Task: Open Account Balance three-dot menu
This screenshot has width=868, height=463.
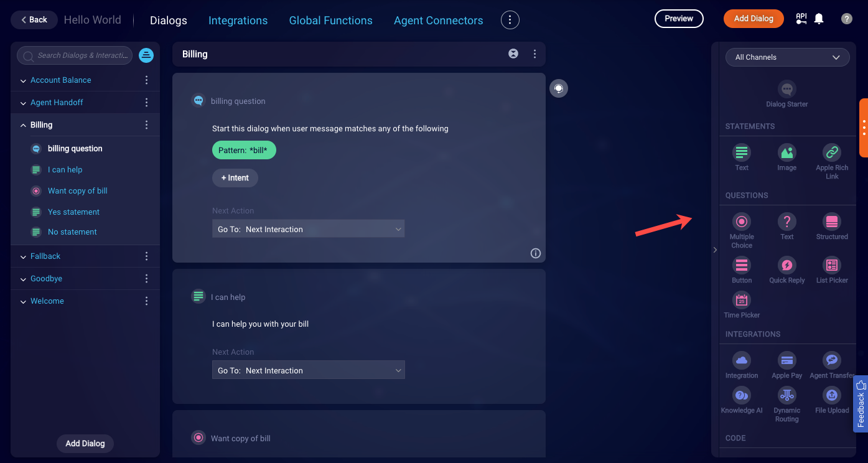Action: tap(147, 80)
